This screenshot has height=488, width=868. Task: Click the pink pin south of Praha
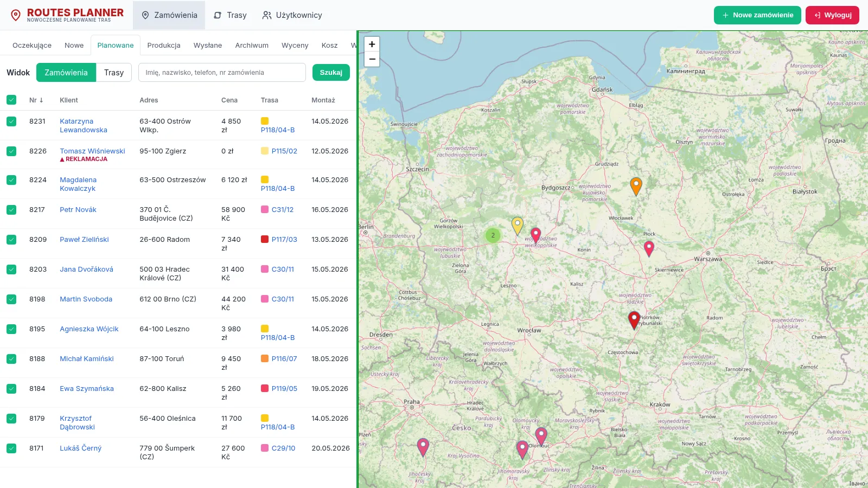click(423, 447)
